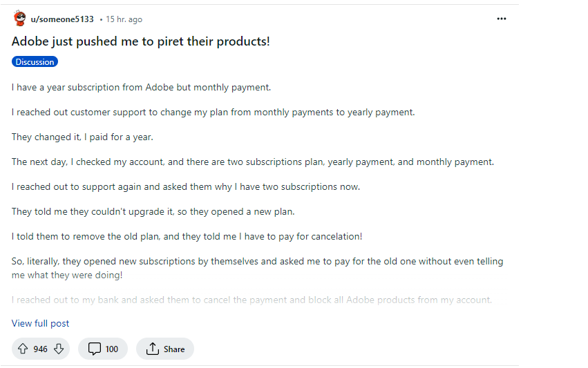Filter by the Discussion flair tag
The image size is (588, 368).
[x=35, y=62]
